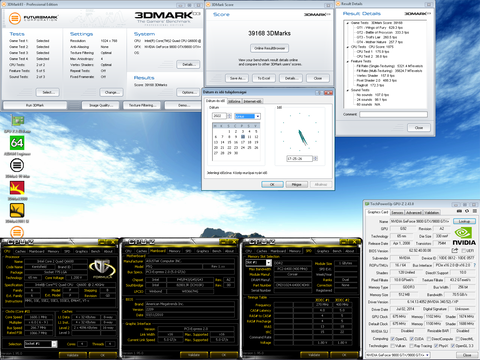The width and height of the screenshot is (480, 360).
Task: Click the Run 3DMark button
Action: pos(35,105)
